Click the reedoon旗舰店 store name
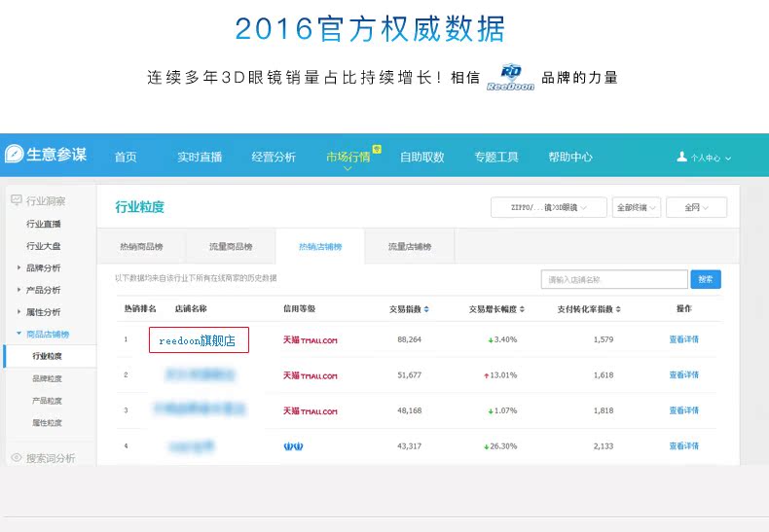 (198, 340)
